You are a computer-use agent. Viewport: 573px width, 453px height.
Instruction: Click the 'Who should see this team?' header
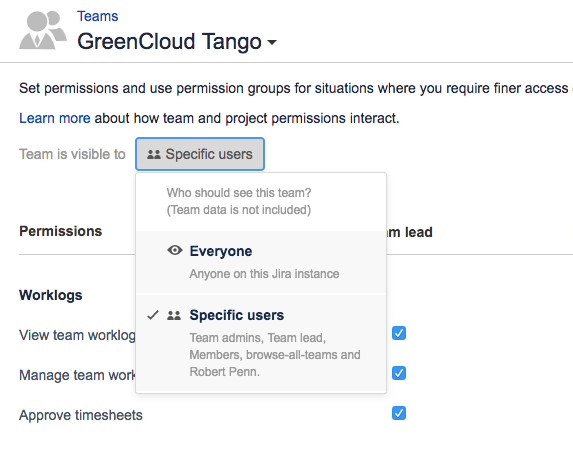[x=239, y=193]
